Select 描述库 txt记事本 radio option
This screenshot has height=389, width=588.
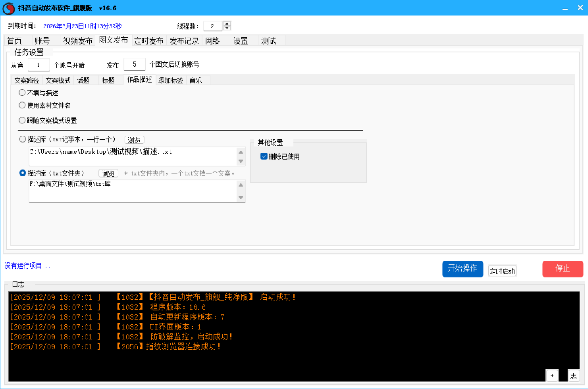click(23, 139)
